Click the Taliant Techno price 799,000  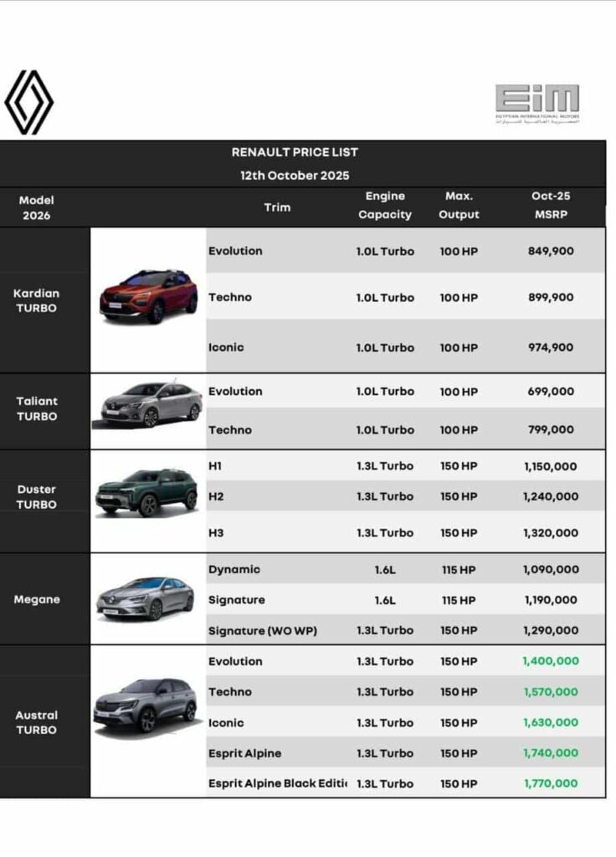[551, 429]
